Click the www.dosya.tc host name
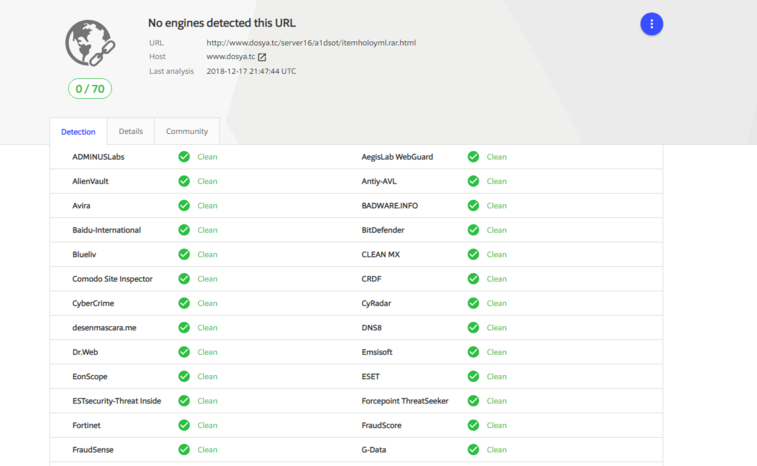The image size is (757, 466). 231,56
